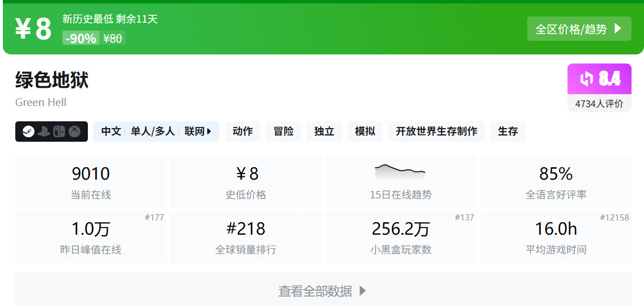
Task: Click the #137 rank label
Action: click(464, 218)
